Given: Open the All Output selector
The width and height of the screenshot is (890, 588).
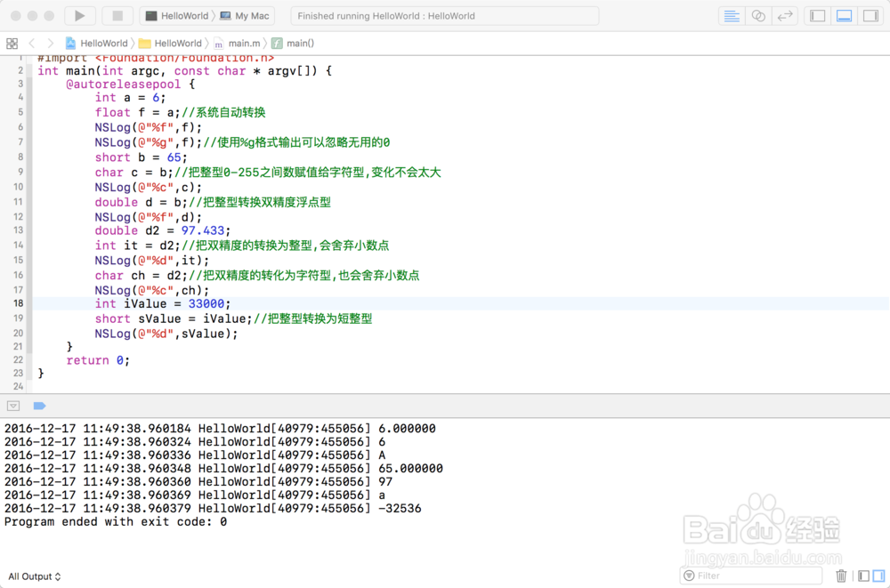Looking at the screenshot, I should point(34,576).
